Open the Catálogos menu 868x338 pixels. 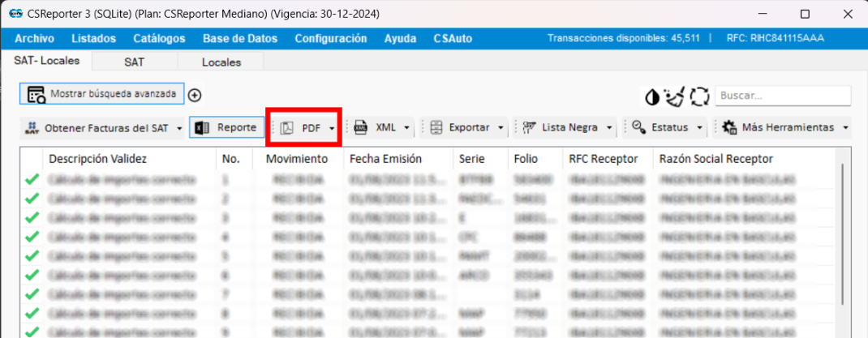click(x=159, y=39)
